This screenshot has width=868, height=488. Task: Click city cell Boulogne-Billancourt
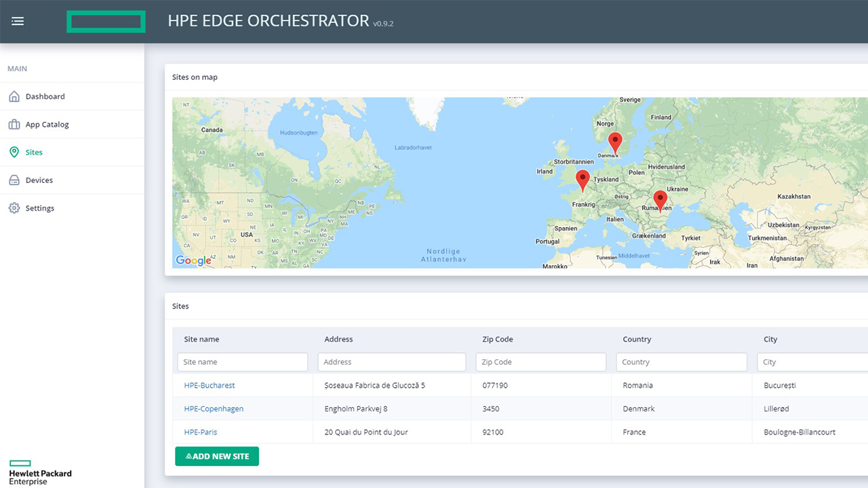800,432
